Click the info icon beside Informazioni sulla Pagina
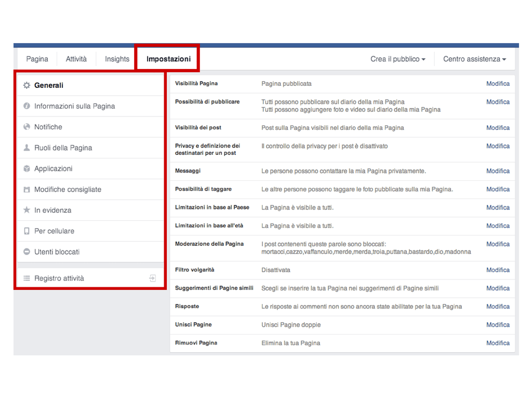 tap(26, 106)
